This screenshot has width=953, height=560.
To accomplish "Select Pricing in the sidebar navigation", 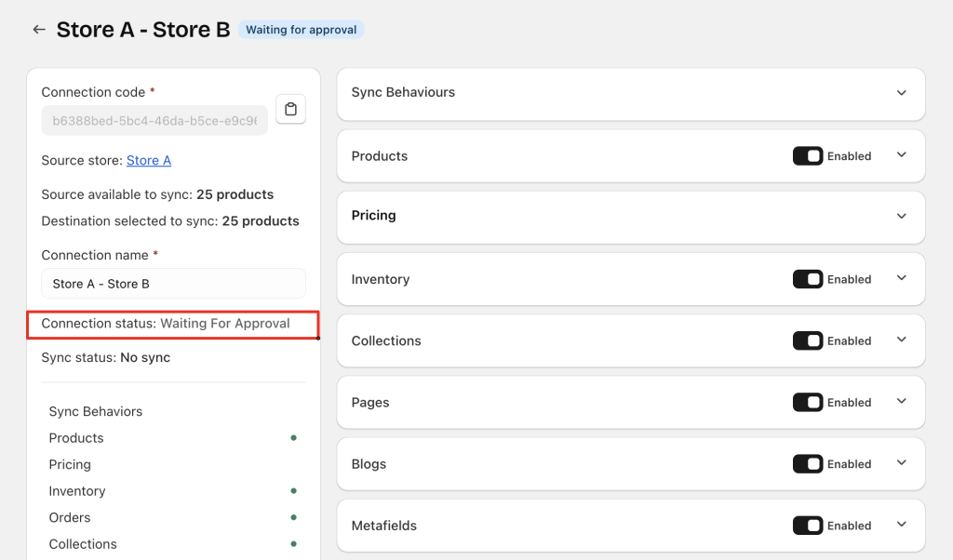I will click(70, 464).
